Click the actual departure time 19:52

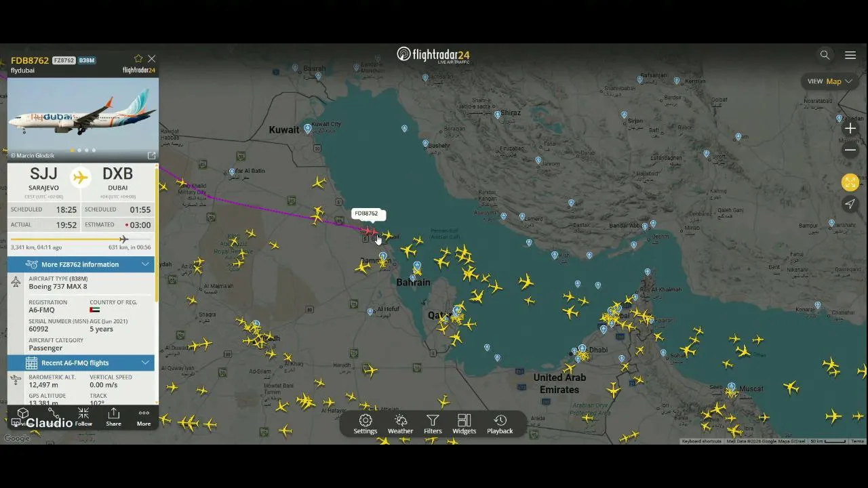[66, 225]
